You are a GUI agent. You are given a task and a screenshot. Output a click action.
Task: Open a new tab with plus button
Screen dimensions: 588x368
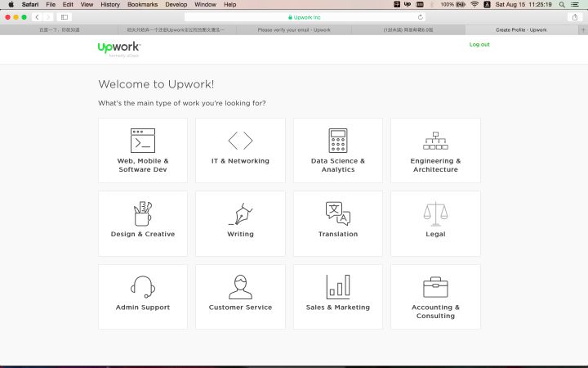click(x=583, y=29)
